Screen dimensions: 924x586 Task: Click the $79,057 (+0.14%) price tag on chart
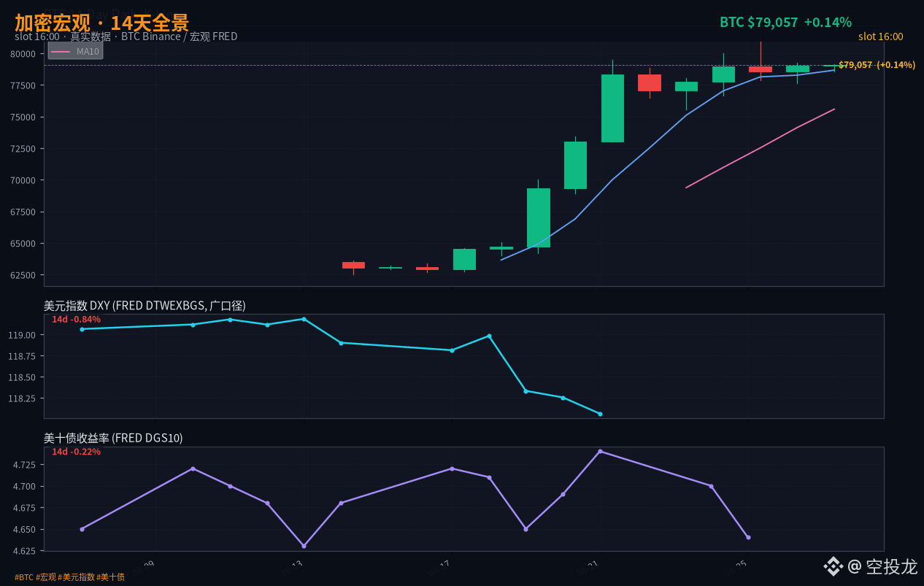(877, 65)
